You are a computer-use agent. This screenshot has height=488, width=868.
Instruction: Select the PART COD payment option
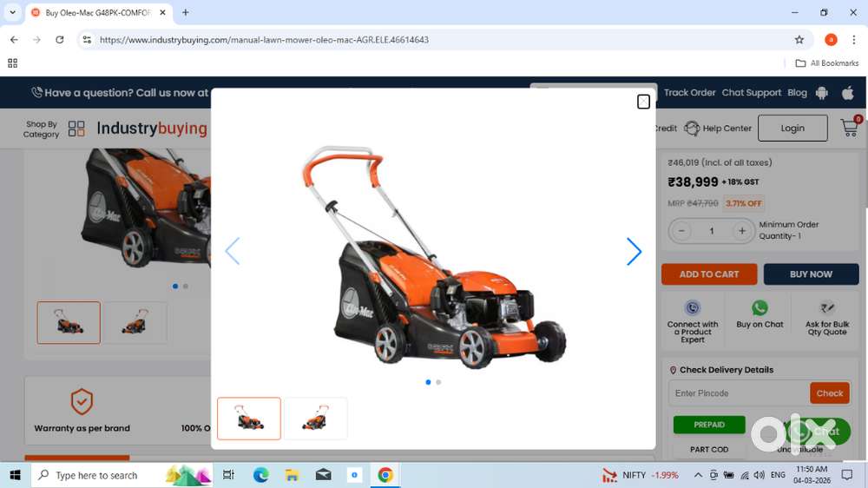point(709,450)
